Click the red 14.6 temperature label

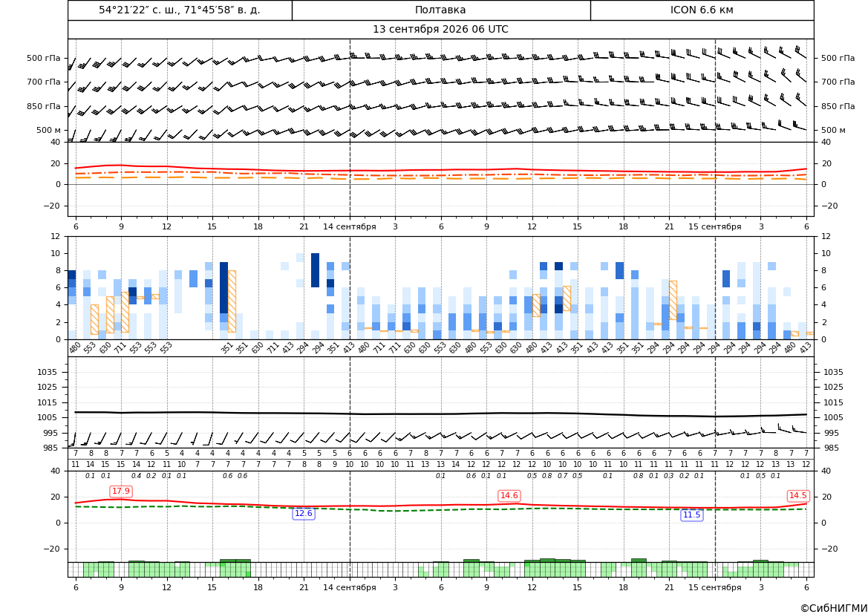509,495
